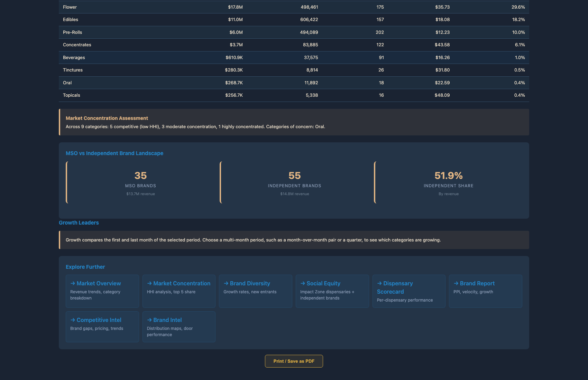Viewport: 588px width, 380px height.
Task: Click the Print / Save as PDF button
Action: point(294,361)
